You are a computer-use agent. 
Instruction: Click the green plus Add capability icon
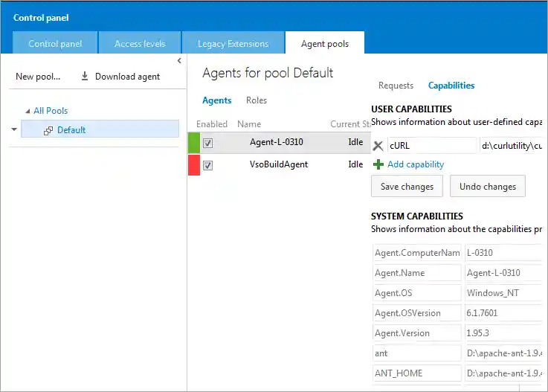[378, 164]
